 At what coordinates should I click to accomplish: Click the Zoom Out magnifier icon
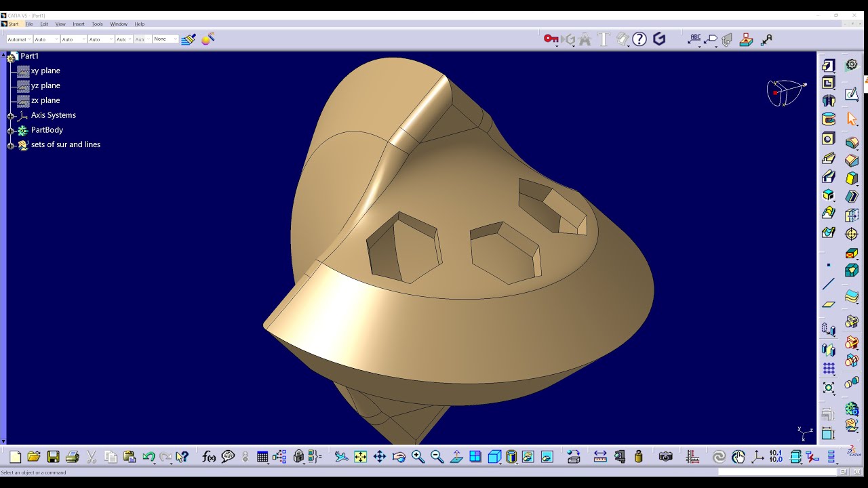point(437,457)
